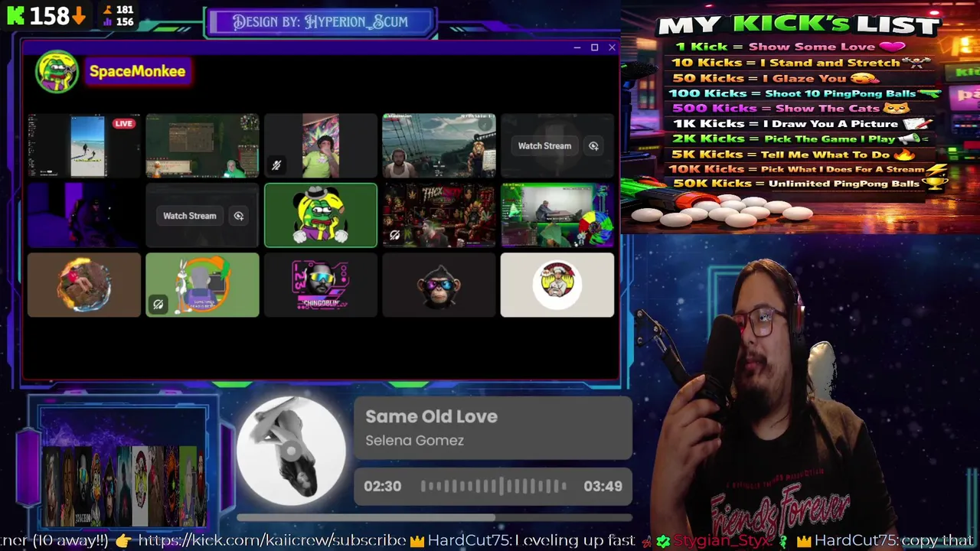Select the highlighted Pepe avatar tile

coord(321,215)
